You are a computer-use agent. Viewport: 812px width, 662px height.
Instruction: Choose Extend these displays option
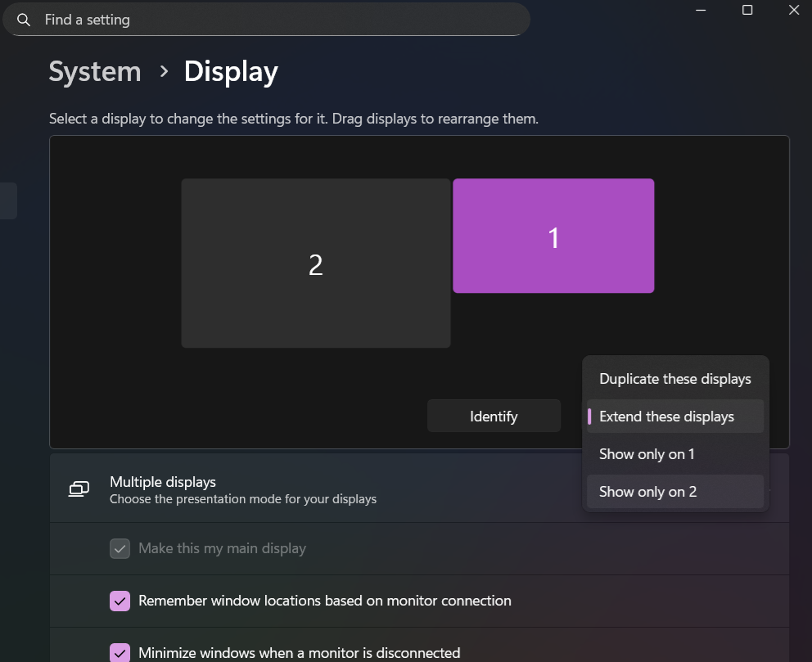(674, 417)
